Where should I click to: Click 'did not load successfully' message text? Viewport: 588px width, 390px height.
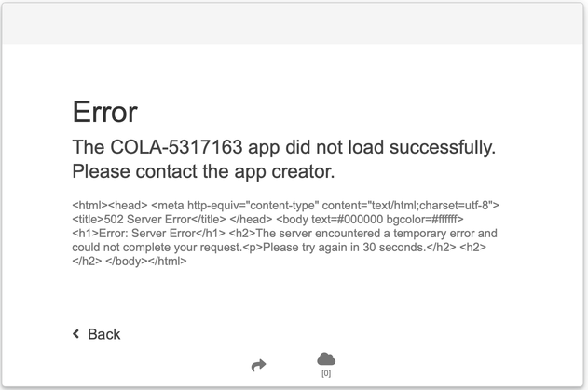[x=390, y=146]
